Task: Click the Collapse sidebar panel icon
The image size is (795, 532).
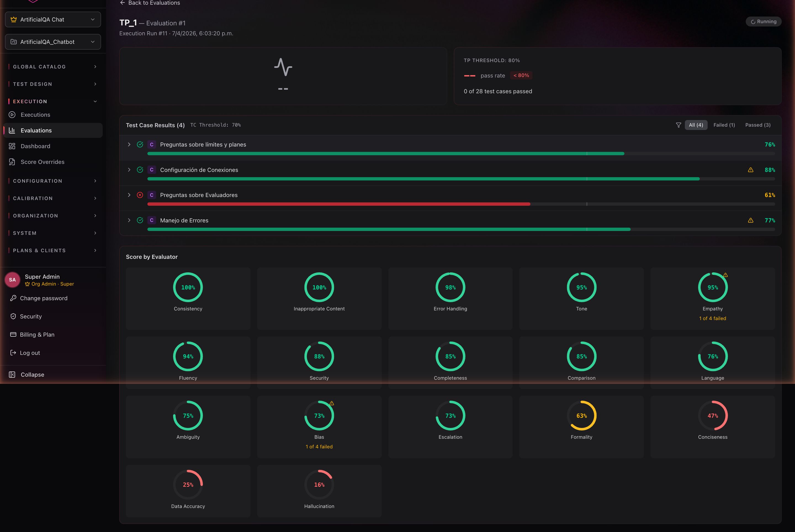Action: point(12,374)
